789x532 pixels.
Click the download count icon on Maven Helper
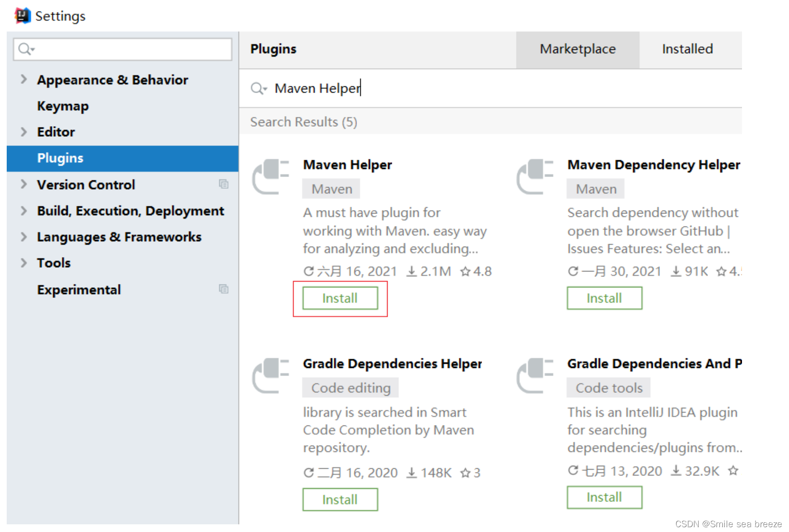(412, 272)
